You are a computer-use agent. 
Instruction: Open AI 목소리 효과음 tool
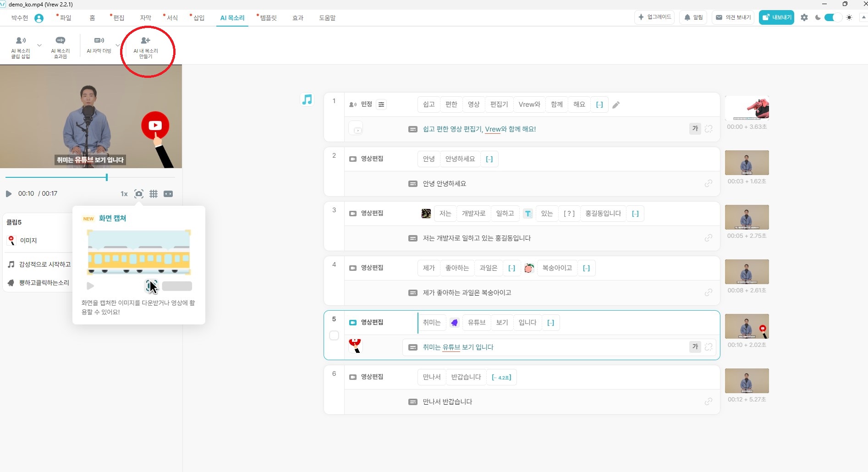pos(60,47)
